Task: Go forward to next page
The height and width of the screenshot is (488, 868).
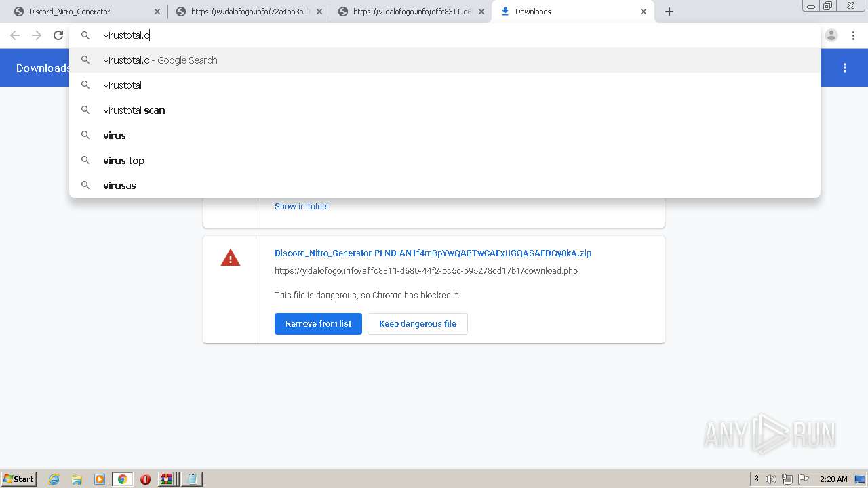Action: pyautogui.click(x=37, y=35)
